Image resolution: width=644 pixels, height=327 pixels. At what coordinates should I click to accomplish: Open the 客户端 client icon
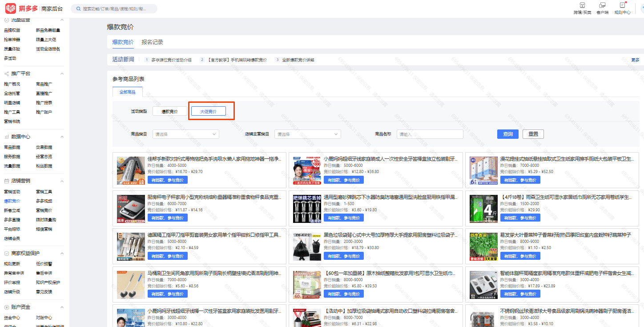[602, 5]
